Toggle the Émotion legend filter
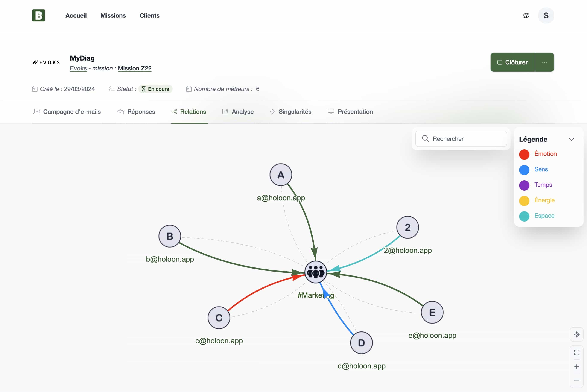The image size is (587, 392). click(x=545, y=154)
